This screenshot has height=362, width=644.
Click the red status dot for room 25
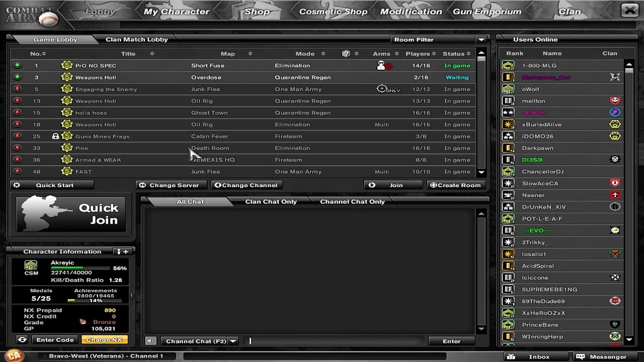pyautogui.click(x=17, y=136)
